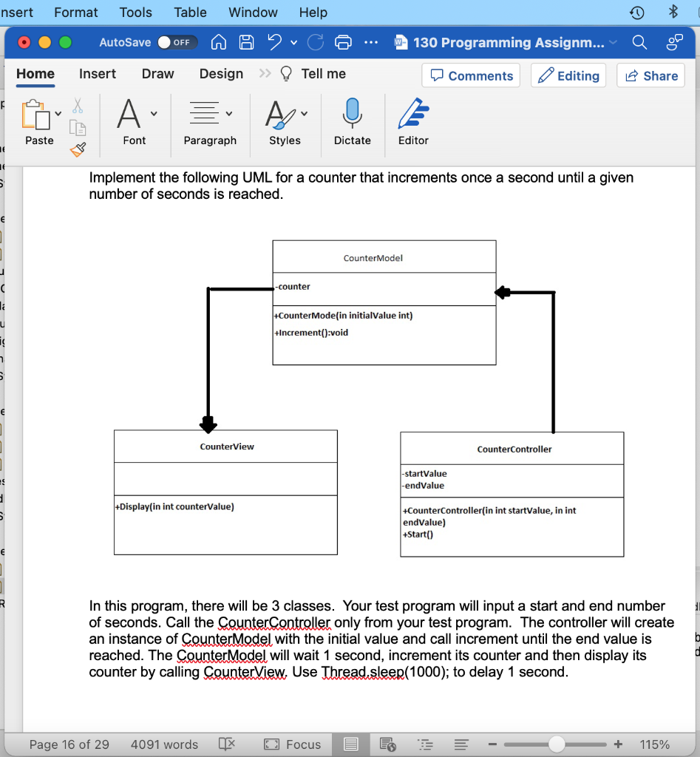700x757 pixels.
Task: Switch to Print Layout view toggle
Action: (x=350, y=744)
